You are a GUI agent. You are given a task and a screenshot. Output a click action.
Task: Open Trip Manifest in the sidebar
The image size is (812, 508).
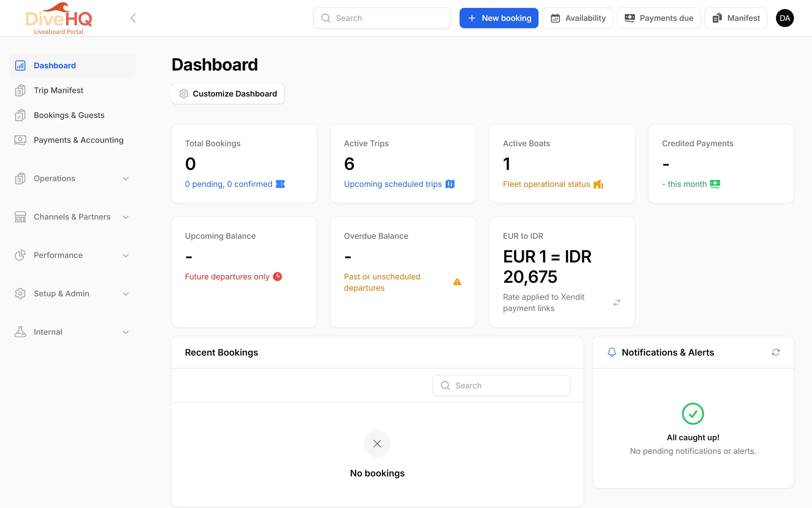[72, 90]
